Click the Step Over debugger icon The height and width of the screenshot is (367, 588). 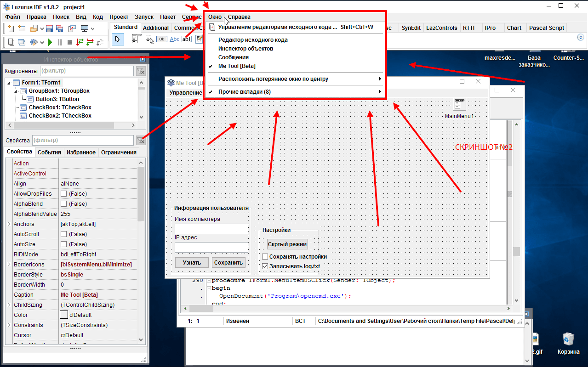coord(90,42)
